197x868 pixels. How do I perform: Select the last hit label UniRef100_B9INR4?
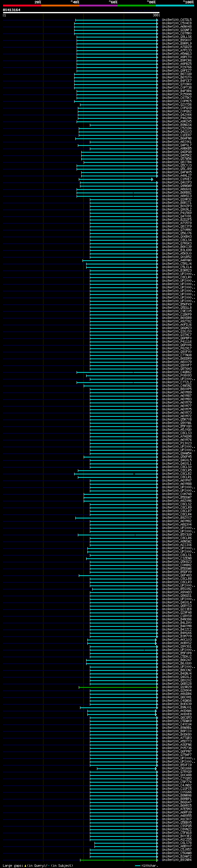[x=176, y=860]
